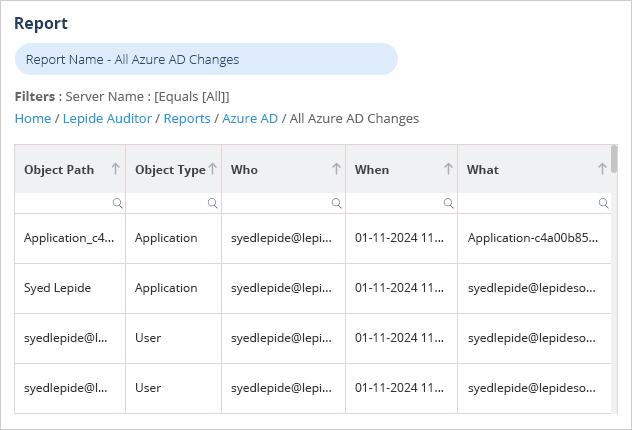632x430 pixels.
Task: Select the What column header
Action: coord(534,169)
